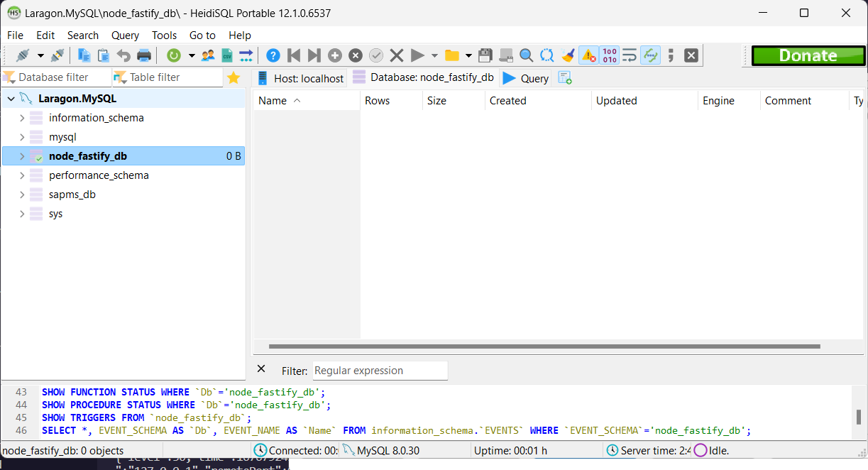This screenshot has height=470, width=868.
Task: Open the Tools menu
Action: 164,35
